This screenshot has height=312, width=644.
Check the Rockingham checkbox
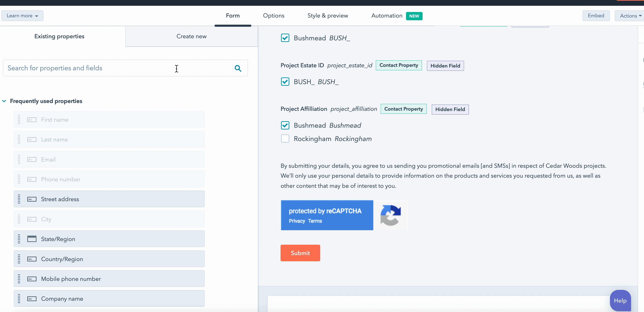285,139
